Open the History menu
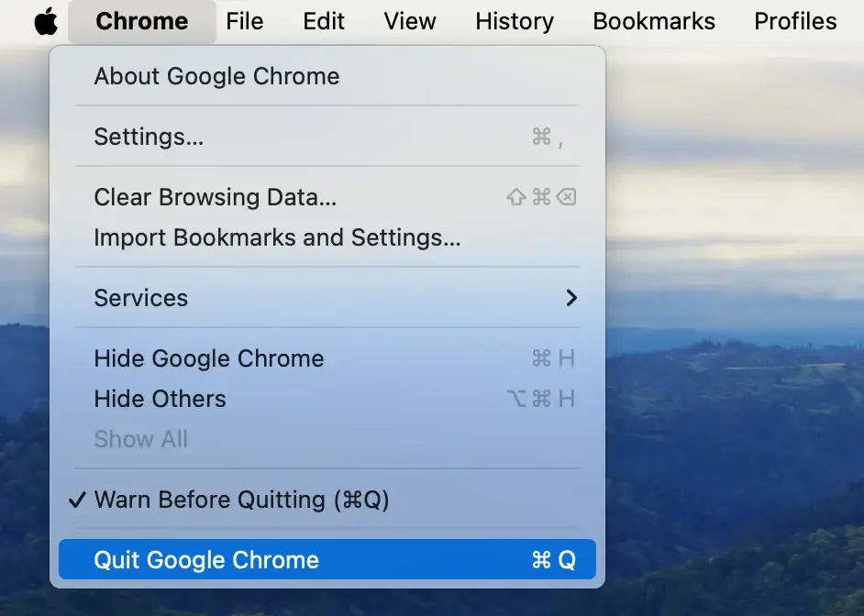The height and width of the screenshot is (616, 864). (x=515, y=21)
